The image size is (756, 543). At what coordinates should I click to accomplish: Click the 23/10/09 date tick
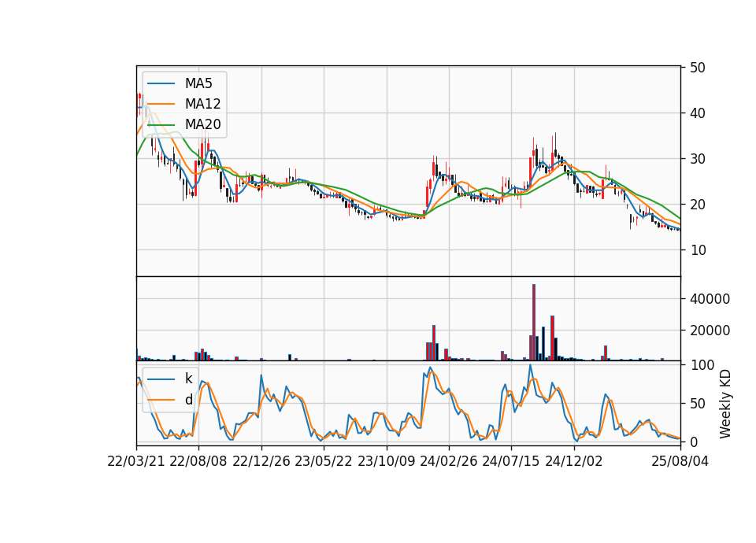coord(386,461)
